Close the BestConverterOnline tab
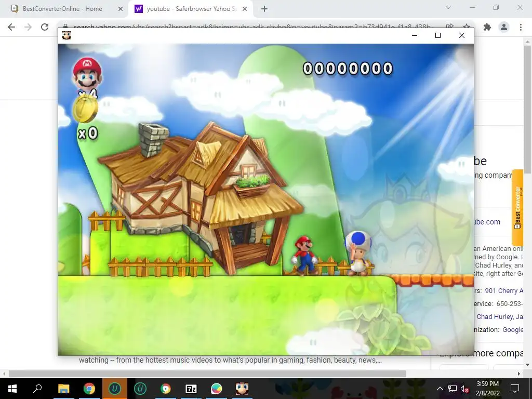 pyautogui.click(x=120, y=9)
